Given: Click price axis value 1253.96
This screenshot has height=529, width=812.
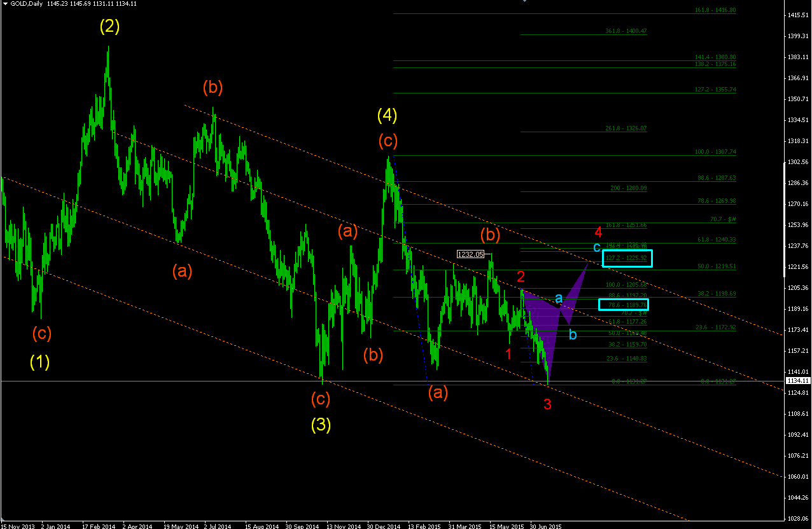Looking at the screenshot, I should (x=797, y=225).
